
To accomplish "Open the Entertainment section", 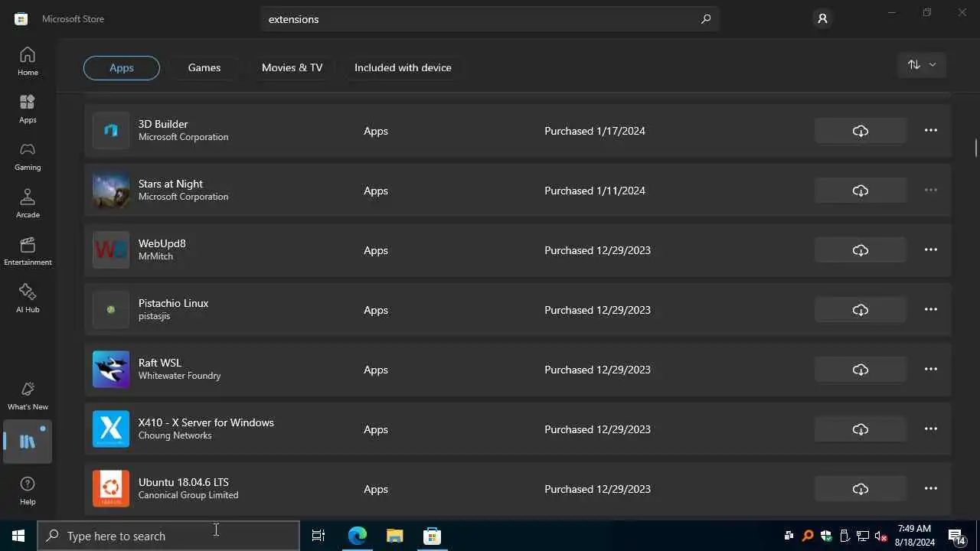I will click(28, 251).
